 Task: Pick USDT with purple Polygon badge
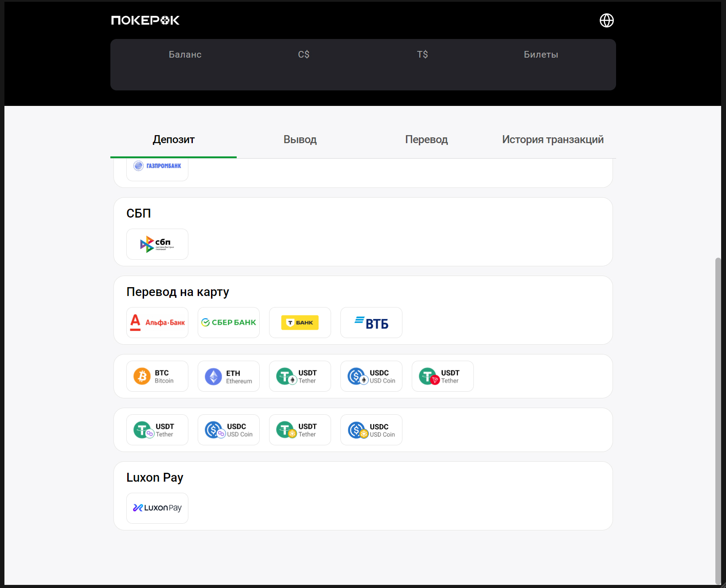[x=157, y=430]
